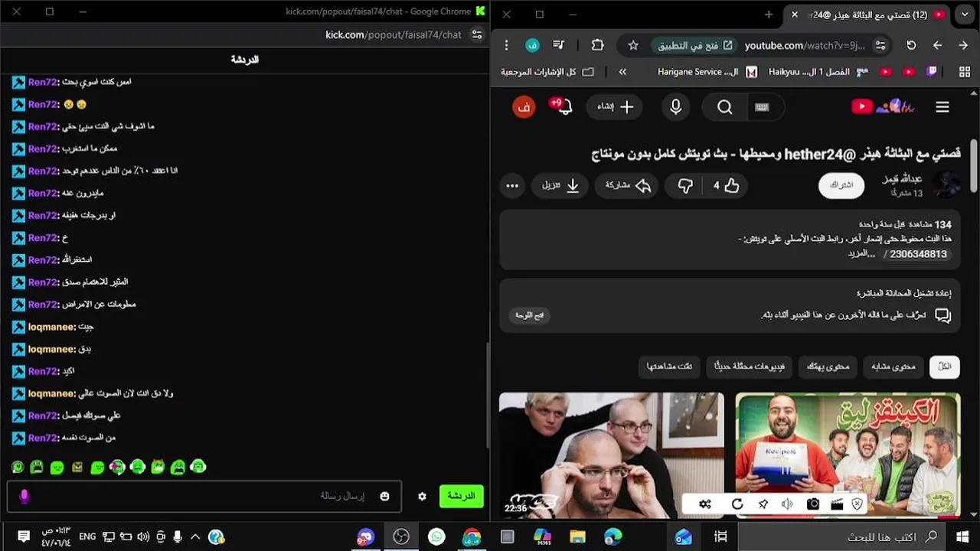Select the تمّت مشاهدتها filter chip
Screen dimensions: 980x551
(x=669, y=367)
